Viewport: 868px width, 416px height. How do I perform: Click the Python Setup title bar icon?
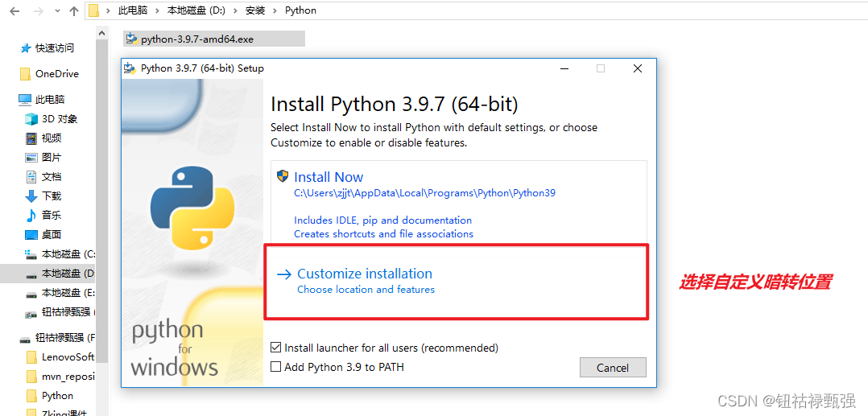pyautogui.click(x=130, y=68)
